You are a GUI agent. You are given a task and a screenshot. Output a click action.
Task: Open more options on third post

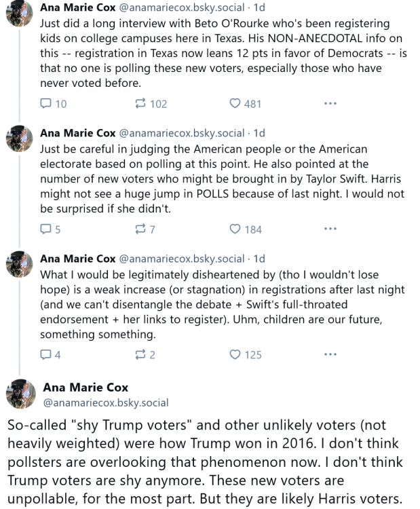pos(330,354)
